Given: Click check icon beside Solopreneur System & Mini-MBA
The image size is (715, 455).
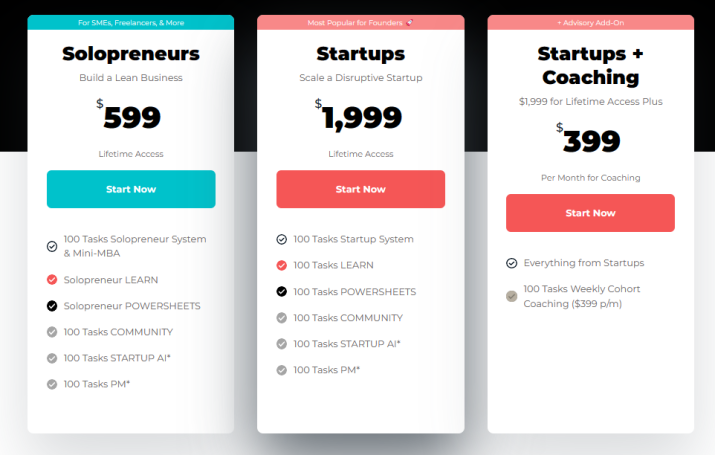Looking at the screenshot, I should [52, 246].
